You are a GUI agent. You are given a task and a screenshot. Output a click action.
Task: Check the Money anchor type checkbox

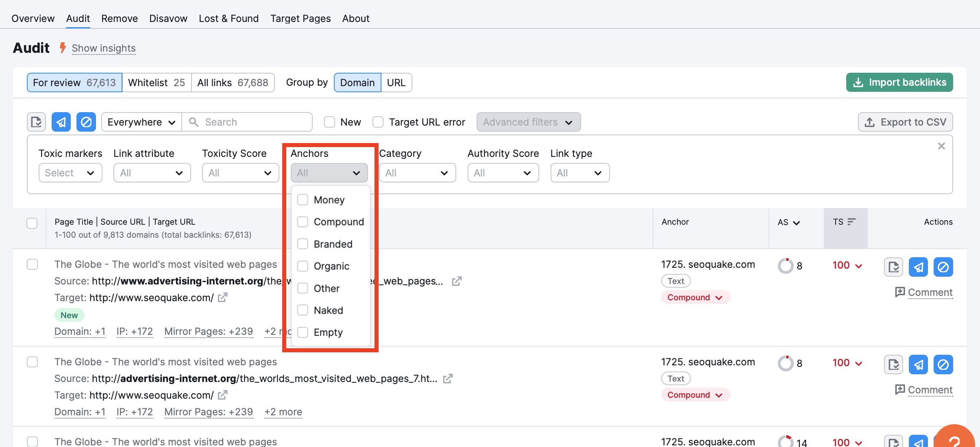point(303,199)
